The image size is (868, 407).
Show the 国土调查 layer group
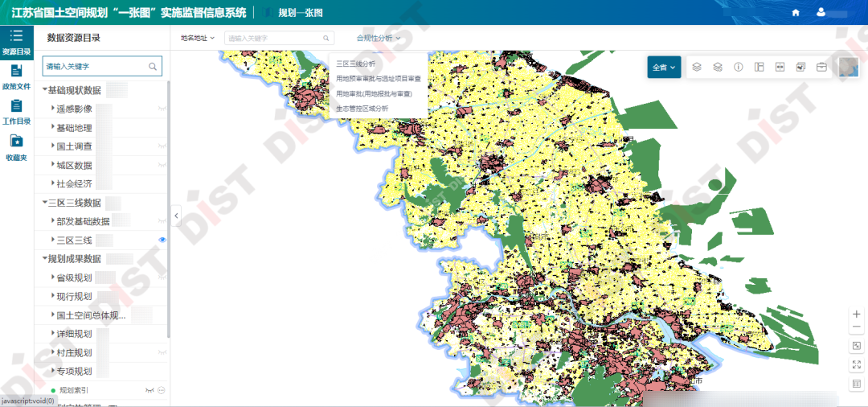point(162,146)
